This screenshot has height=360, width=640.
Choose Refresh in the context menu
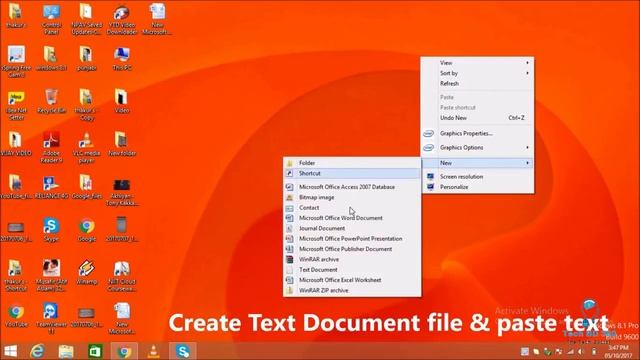[x=477, y=83]
